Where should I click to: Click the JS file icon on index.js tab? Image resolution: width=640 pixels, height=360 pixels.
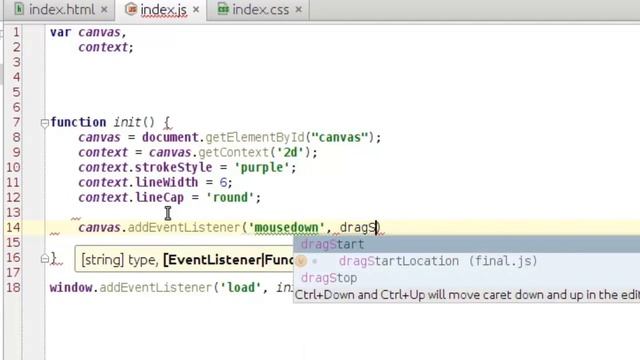[x=131, y=9]
